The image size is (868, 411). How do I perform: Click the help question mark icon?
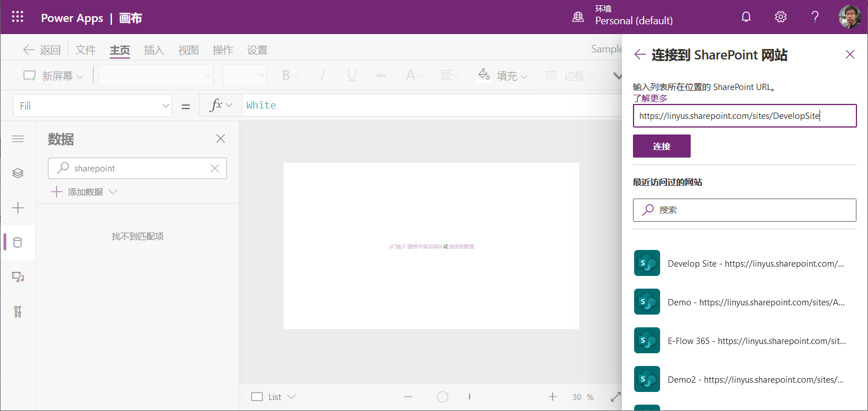pos(815,17)
